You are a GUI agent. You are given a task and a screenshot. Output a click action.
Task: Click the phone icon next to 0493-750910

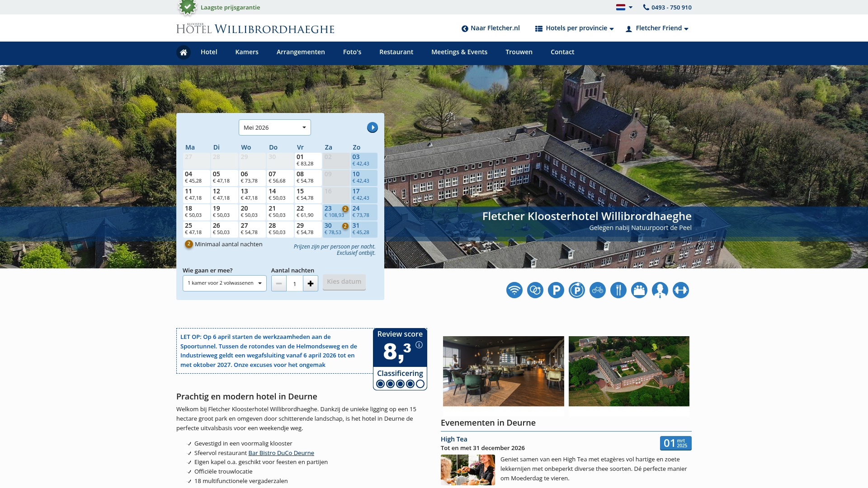point(646,7)
